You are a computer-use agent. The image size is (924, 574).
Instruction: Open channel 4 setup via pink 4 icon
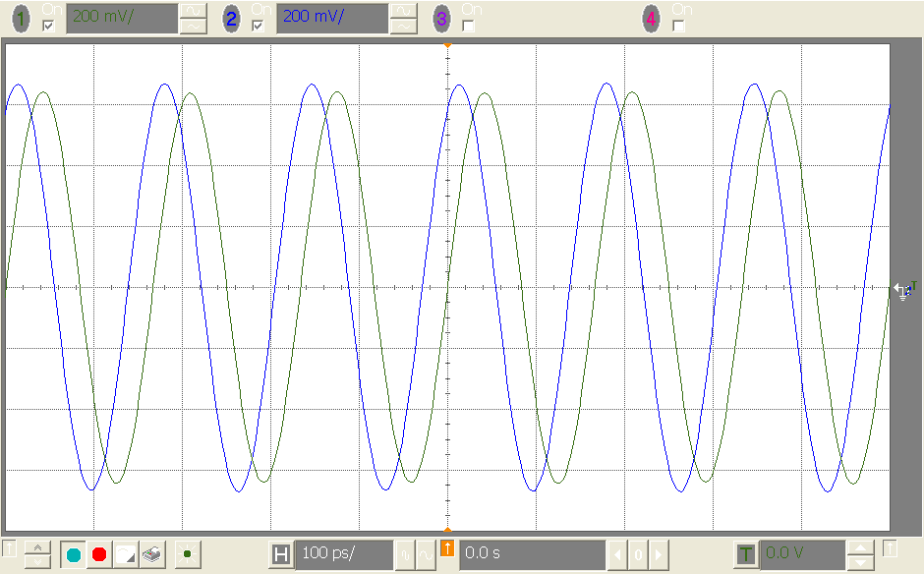click(x=650, y=18)
